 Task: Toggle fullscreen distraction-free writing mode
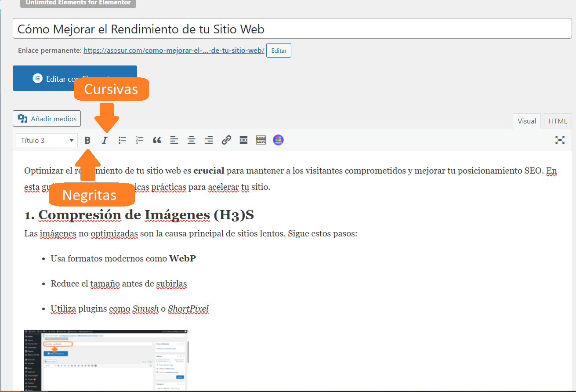coord(560,140)
